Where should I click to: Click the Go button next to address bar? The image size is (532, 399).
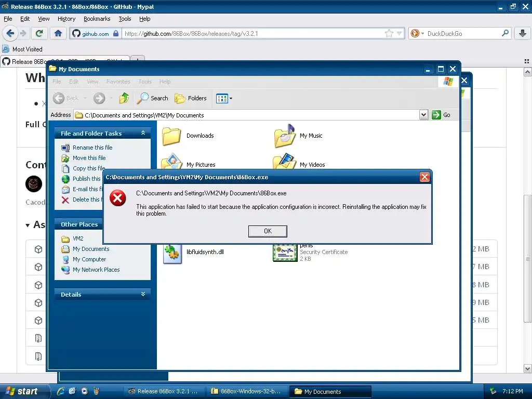pyautogui.click(x=441, y=115)
